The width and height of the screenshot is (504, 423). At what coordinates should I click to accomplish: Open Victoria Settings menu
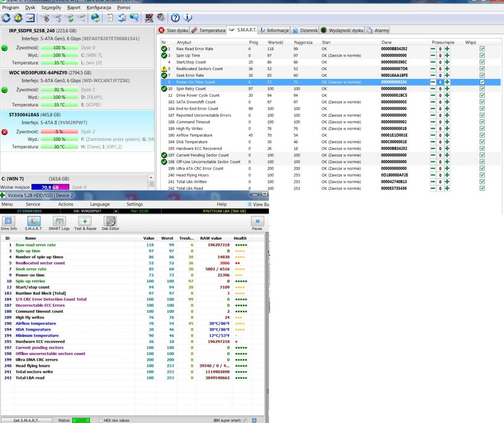tap(135, 204)
